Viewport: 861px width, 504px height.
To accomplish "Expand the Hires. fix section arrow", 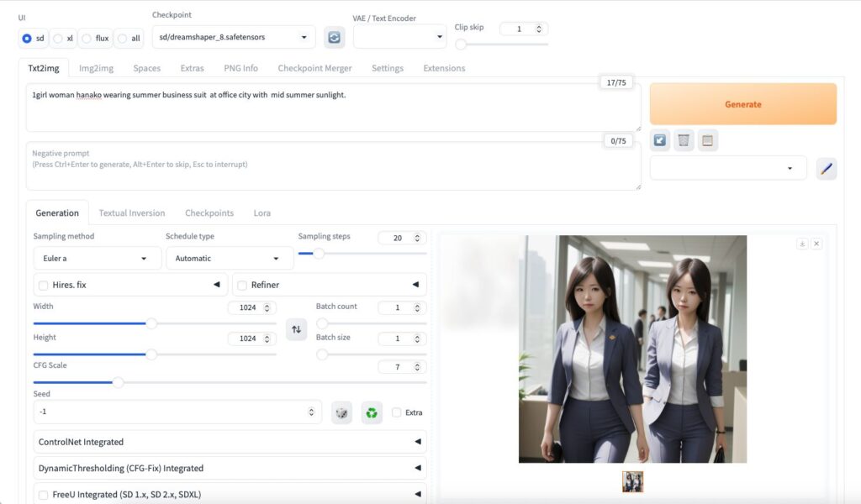I will click(216, 285).
